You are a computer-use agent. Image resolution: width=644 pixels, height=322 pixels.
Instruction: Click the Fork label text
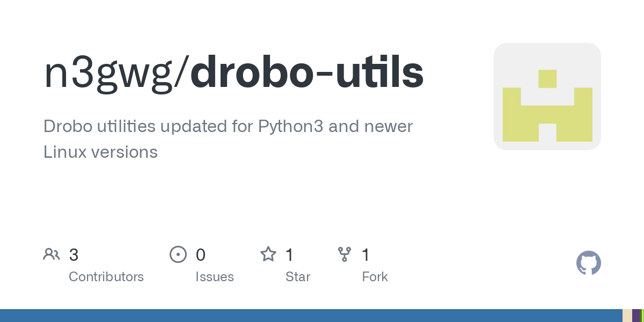coord(375,277)
